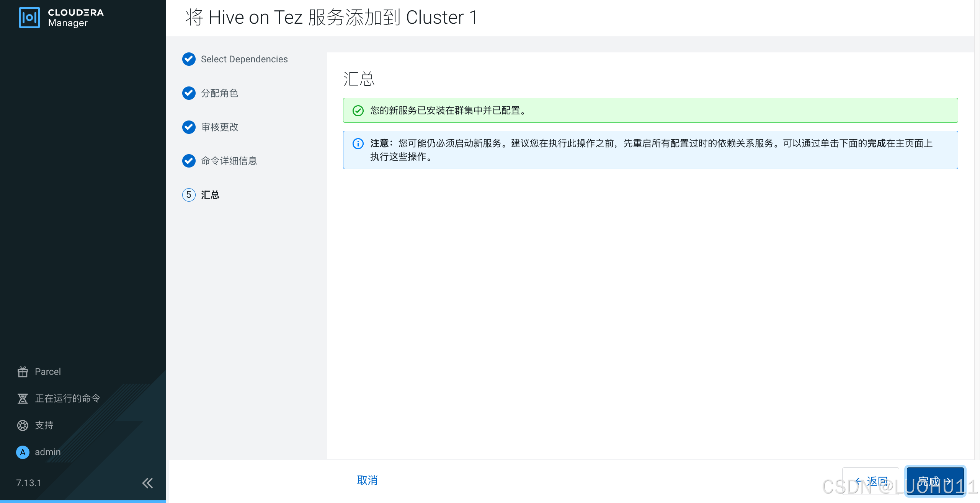
Task: Click the blue info notice icon
Action: tap(358, 143)
